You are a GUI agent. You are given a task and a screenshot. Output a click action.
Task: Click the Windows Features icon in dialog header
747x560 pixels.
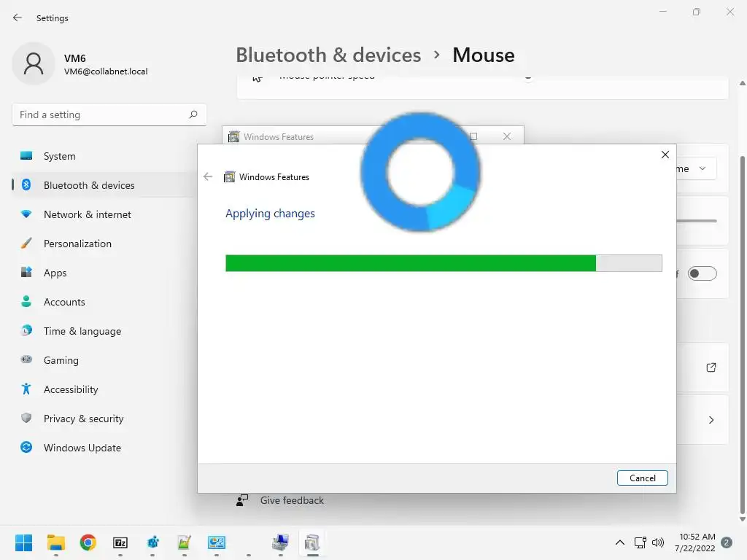click(x=229, y=176)
